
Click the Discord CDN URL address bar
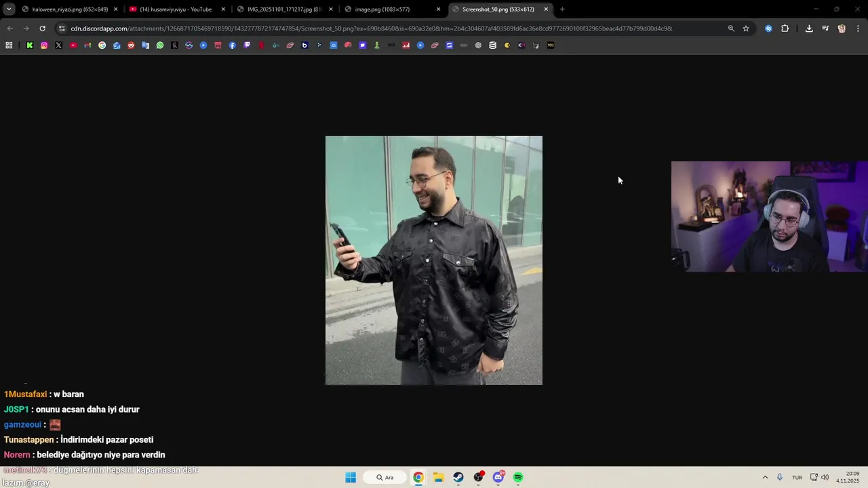(372, 28)
